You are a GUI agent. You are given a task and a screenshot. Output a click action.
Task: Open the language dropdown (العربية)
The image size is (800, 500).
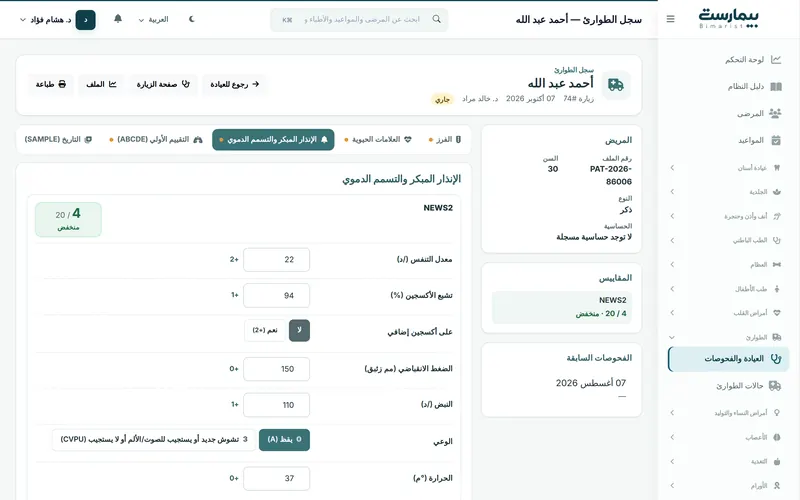[x=153, y=19]
